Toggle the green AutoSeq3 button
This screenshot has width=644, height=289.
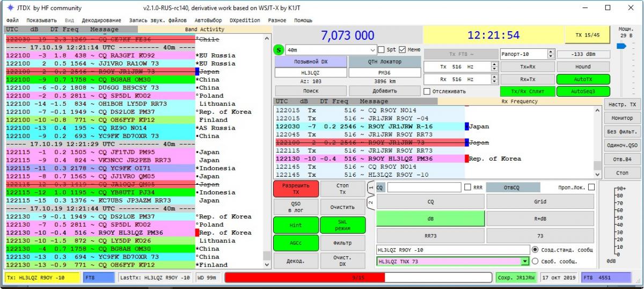(x=583, y=91)
